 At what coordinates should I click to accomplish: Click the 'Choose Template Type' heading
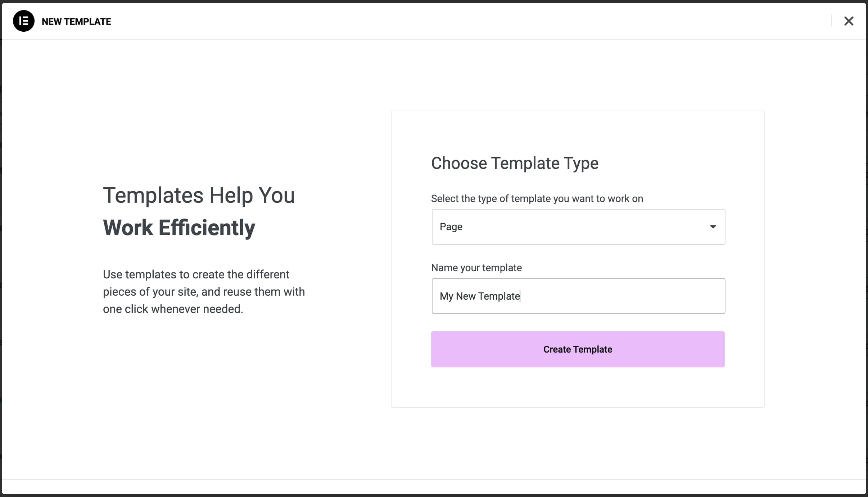pos(515,163)
